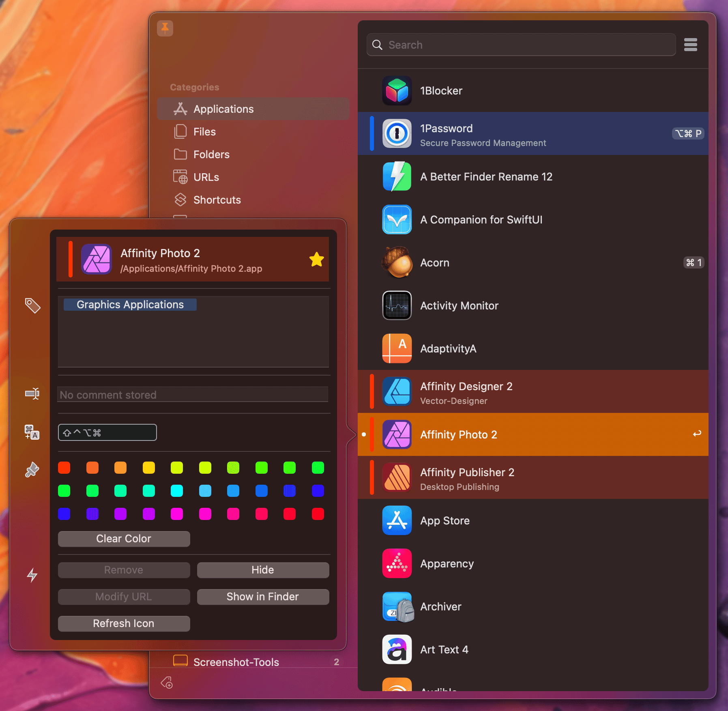The image size is (728, 711).
Task: Click the Clear Color button
Action: click(x=124, y=539)
